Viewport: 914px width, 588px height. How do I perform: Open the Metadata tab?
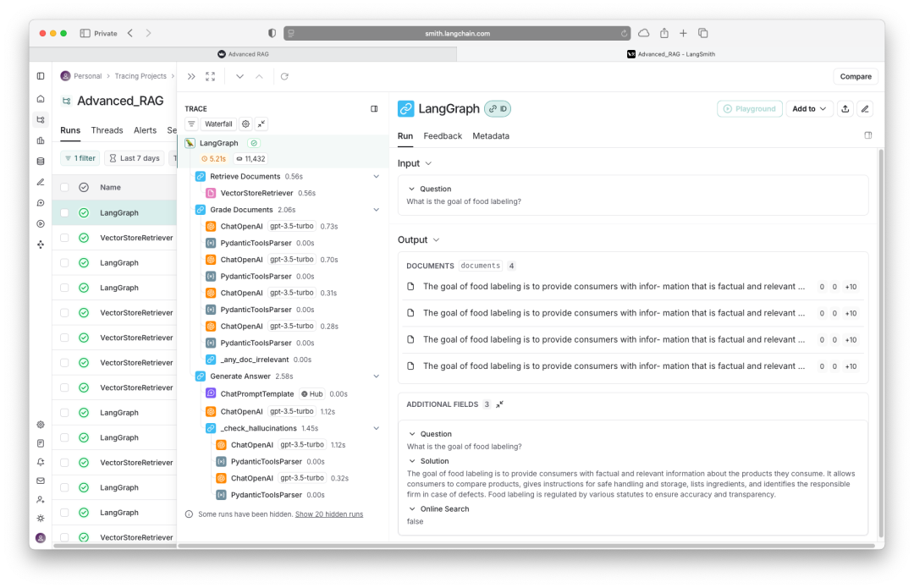(x=491, y=135)
